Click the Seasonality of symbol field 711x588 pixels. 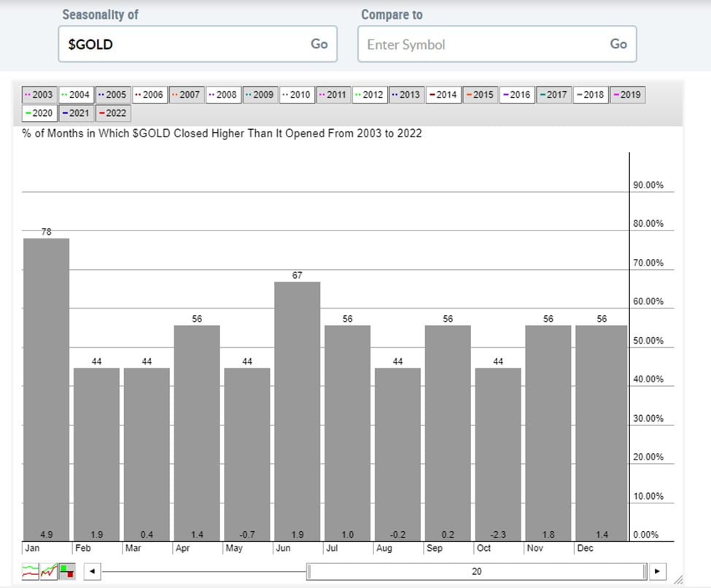[x=182, y=45]
